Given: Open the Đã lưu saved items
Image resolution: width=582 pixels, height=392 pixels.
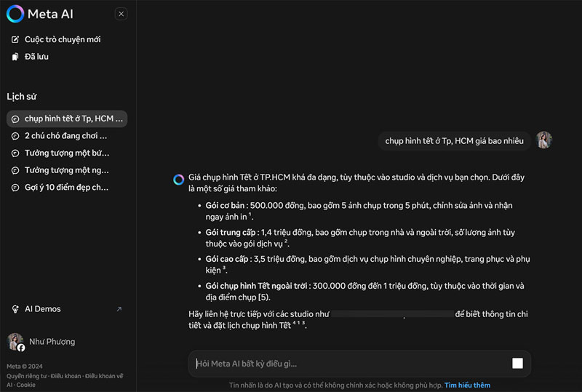Looking at the screenshot, I should tap(36, 57).
